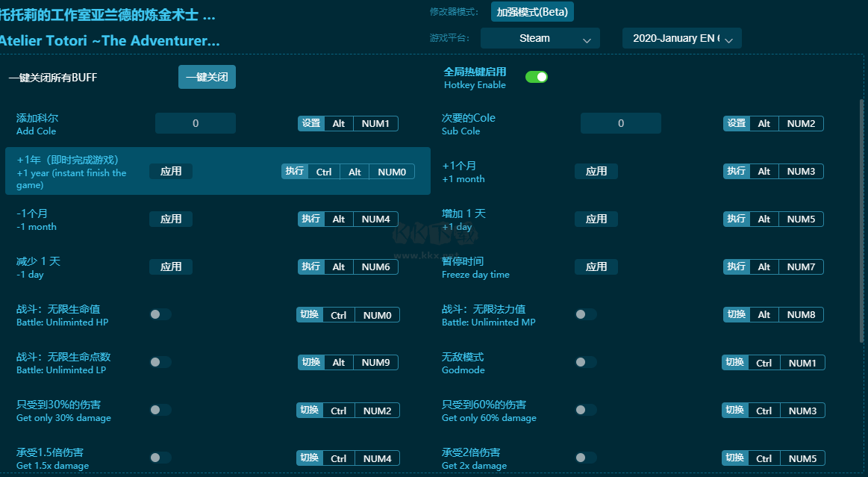Click NUM5 key of +1 day hotkey

coord(801,219)
